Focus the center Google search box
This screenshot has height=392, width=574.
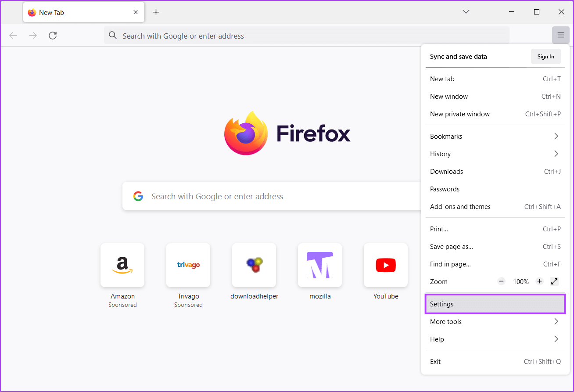pos(271,196)
